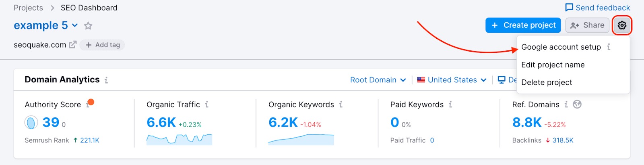The image size is (644, 165).
Task: Click the -1.04% Organic Keywords change
Action: point(311,125)
